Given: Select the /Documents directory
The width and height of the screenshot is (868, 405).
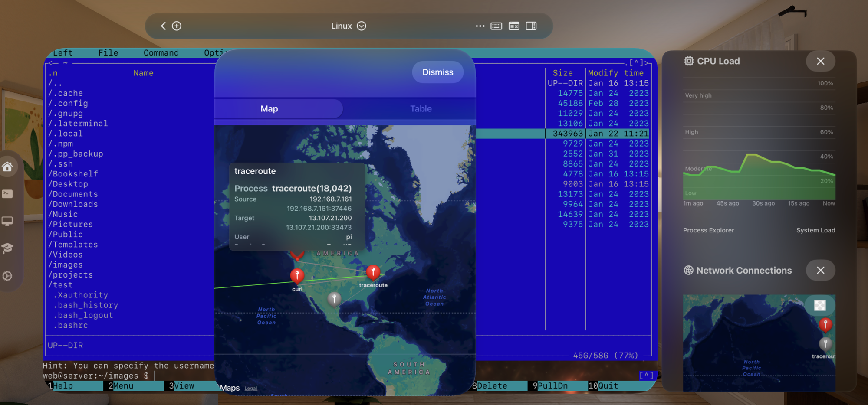Looking at the screenshot, I should click(x=73, y=194).
